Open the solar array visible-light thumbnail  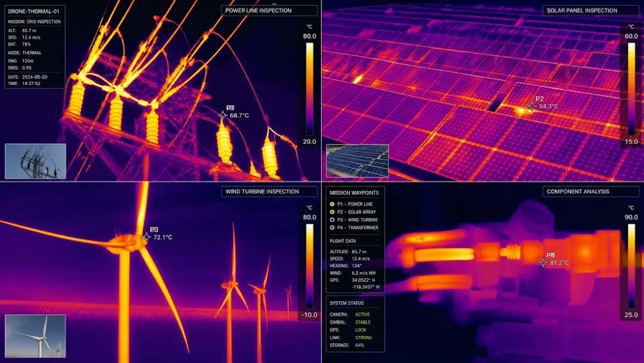click(x=357, y=161)
